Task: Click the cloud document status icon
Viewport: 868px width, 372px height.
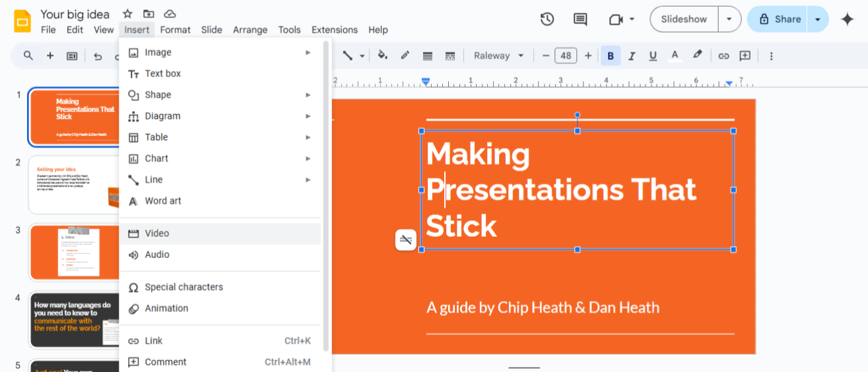Action: [170, 14]
